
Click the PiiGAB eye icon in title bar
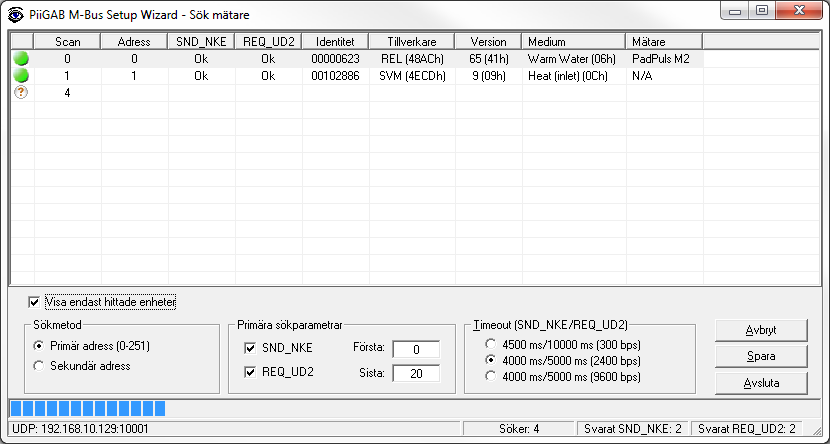coord(15,14)
